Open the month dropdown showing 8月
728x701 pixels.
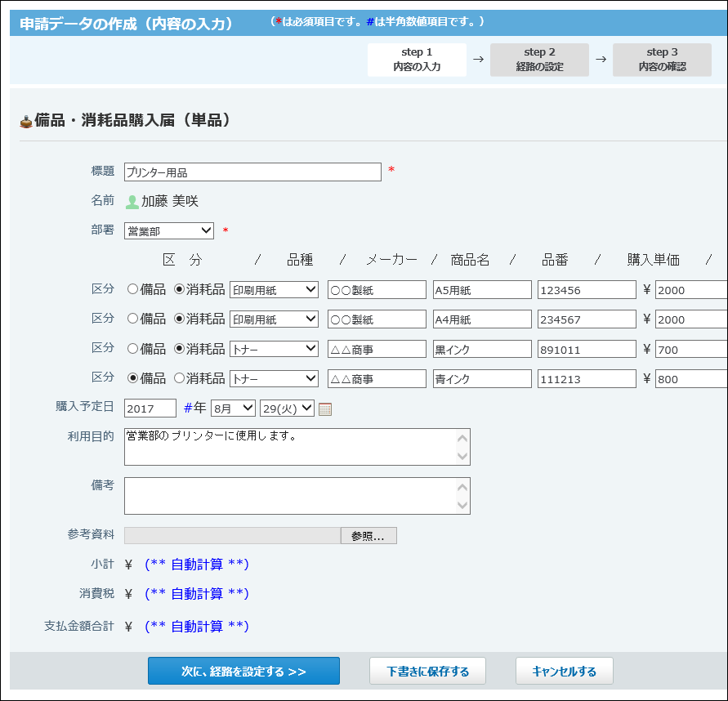233,409
